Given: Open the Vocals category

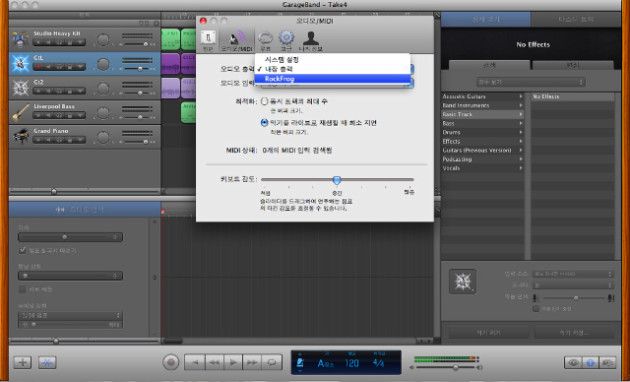Looking at the screenshot, I should click(x=483, y=168).
